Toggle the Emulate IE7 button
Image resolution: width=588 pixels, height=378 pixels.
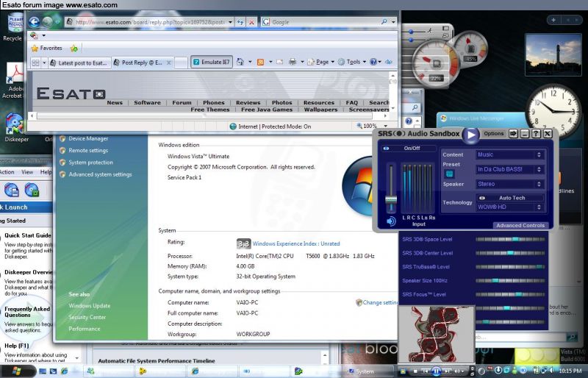click(x=212, y=62)
